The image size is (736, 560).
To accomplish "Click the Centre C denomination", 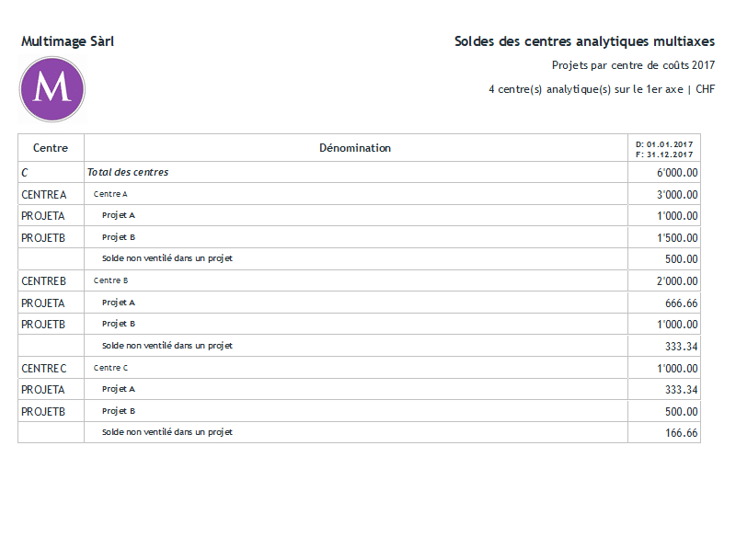I will (110, 368).
